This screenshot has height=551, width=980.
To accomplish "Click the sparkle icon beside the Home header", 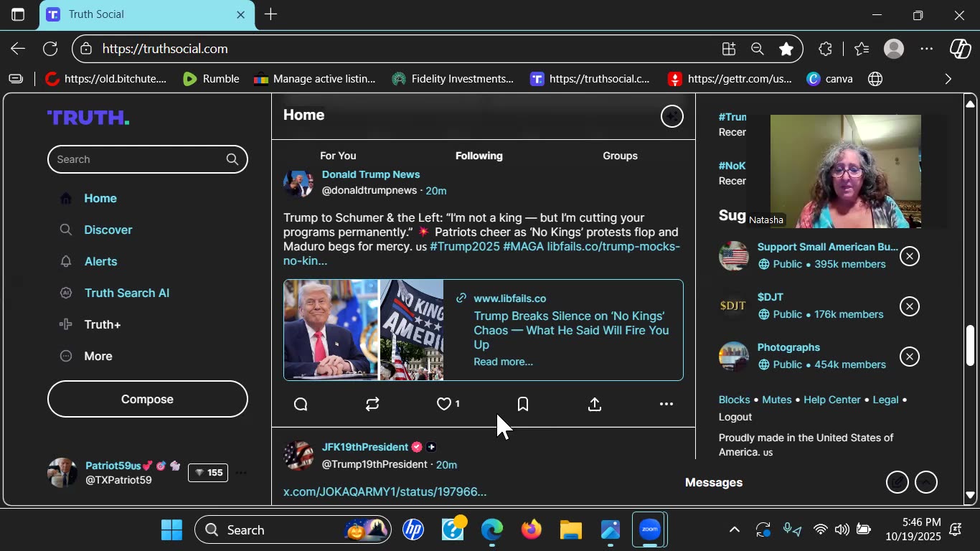I will click(x=672, y=116).
